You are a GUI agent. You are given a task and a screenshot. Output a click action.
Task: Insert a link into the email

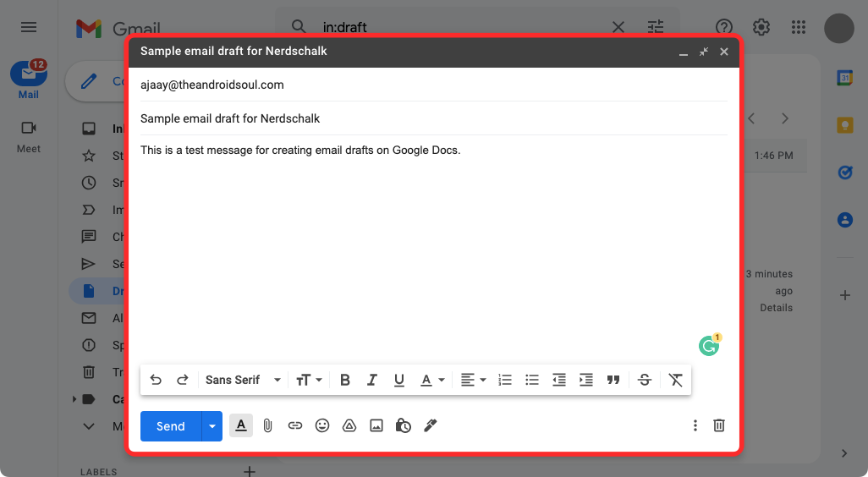click(295, 425)
